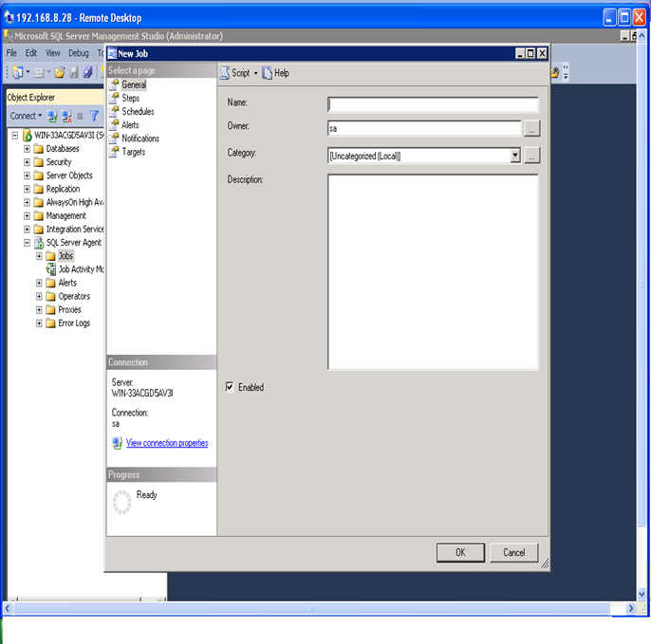Select the AlwaysOn High Availability tree item
The height and width of the screenshot is (644, 651).
pos(75,203)
